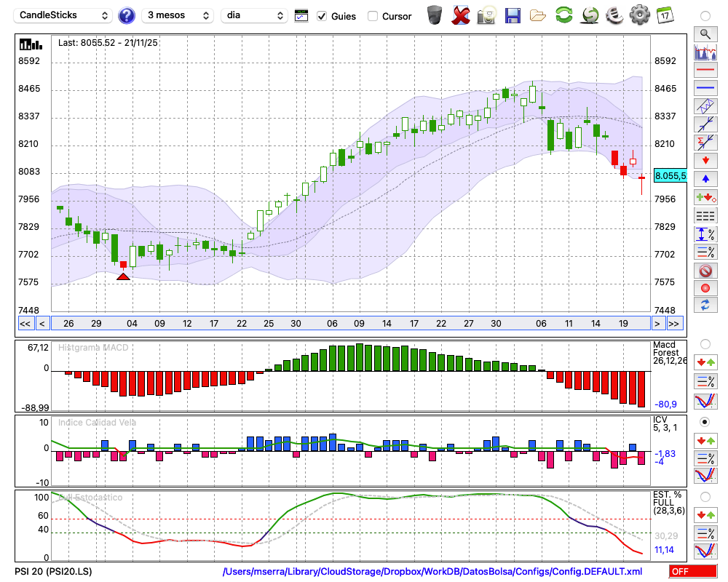The image size is (728, 582).
Task: Click lines percent icon beside Estocastico panel
Action: tap(705, 533)
